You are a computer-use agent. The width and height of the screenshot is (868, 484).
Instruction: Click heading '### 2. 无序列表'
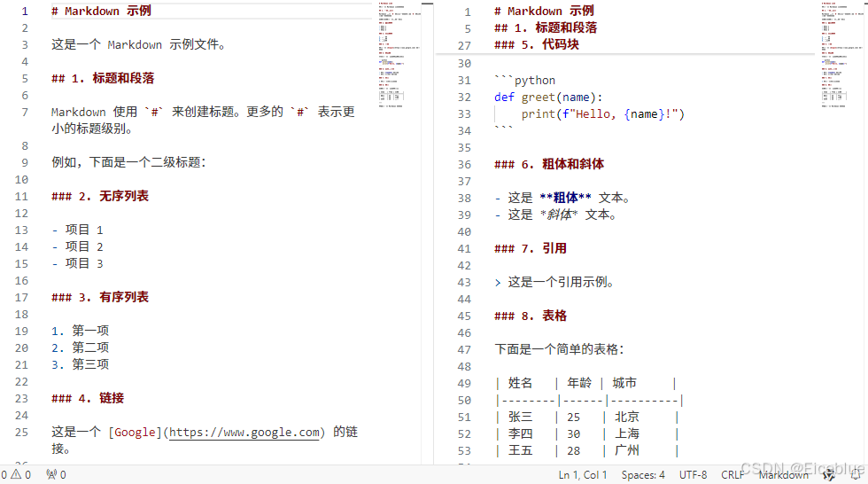(99, 196)
